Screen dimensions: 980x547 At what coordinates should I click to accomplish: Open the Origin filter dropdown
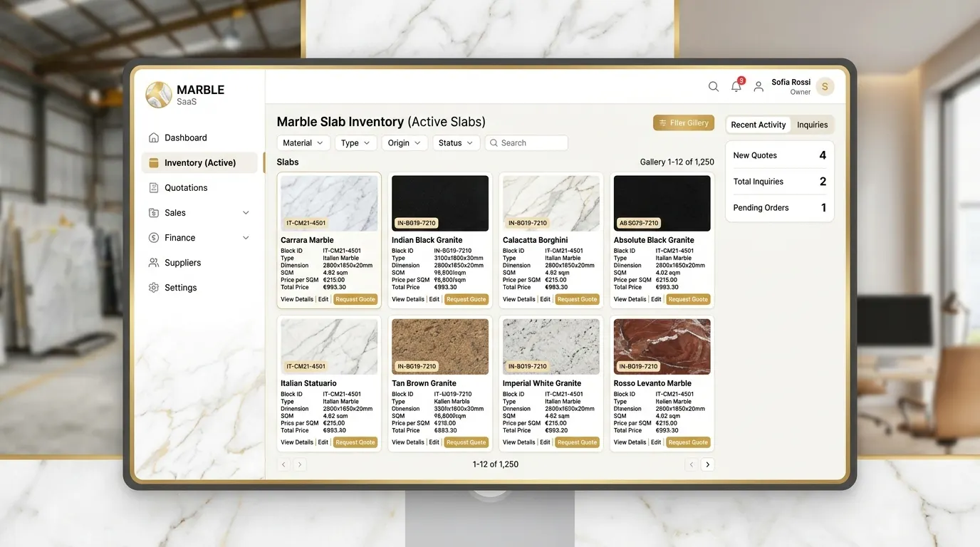[405, 143]
